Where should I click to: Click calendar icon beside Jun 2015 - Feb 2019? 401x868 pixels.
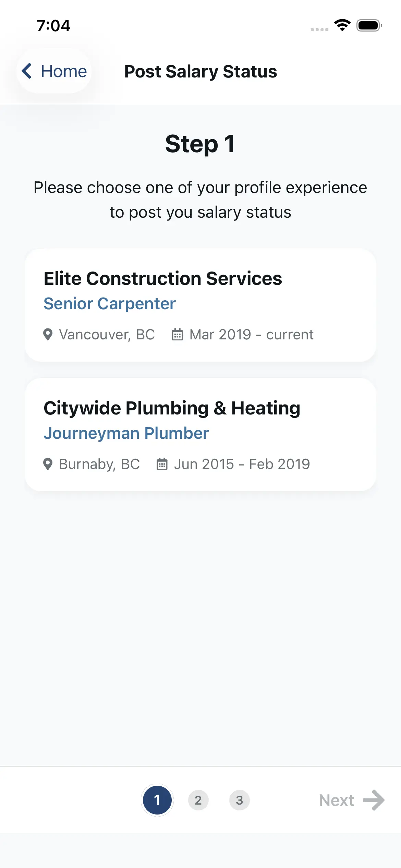162,464
